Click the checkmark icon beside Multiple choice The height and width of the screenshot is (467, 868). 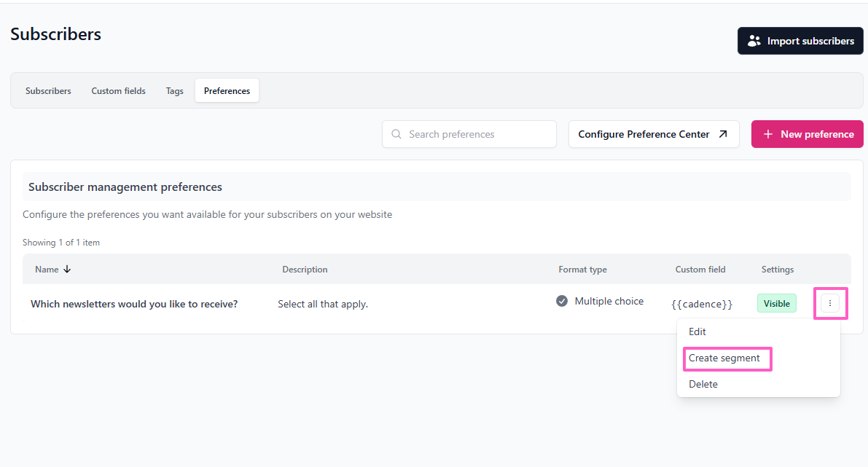(x=562, y=301)
